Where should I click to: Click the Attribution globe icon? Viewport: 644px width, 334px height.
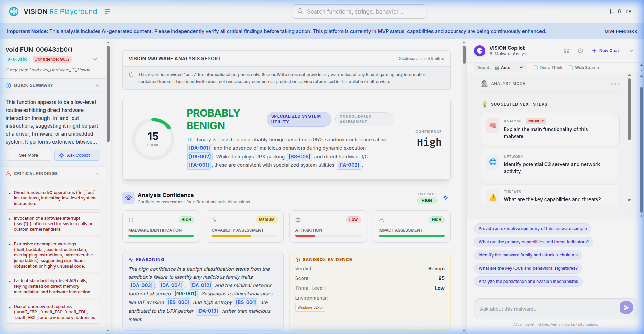coord(298,220)
